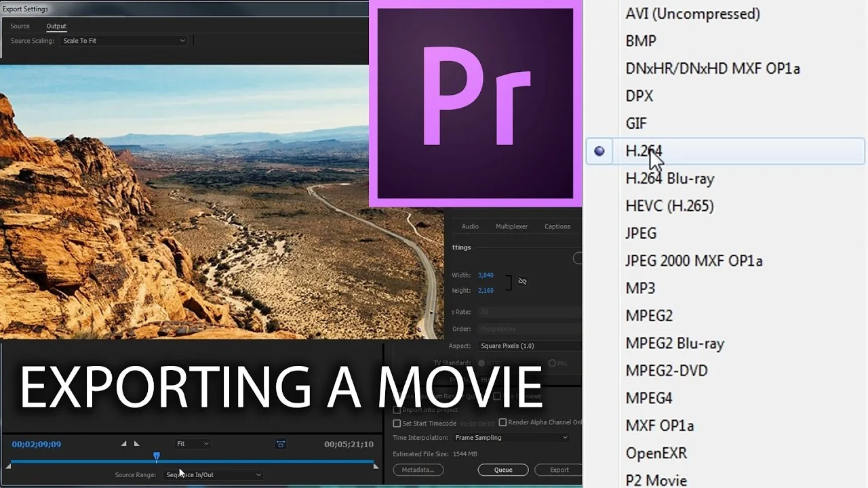The width and height of the screenshot is (868, 488).
Task: Select MPEG2-DVD format
Action: click(x=667, y=371)
